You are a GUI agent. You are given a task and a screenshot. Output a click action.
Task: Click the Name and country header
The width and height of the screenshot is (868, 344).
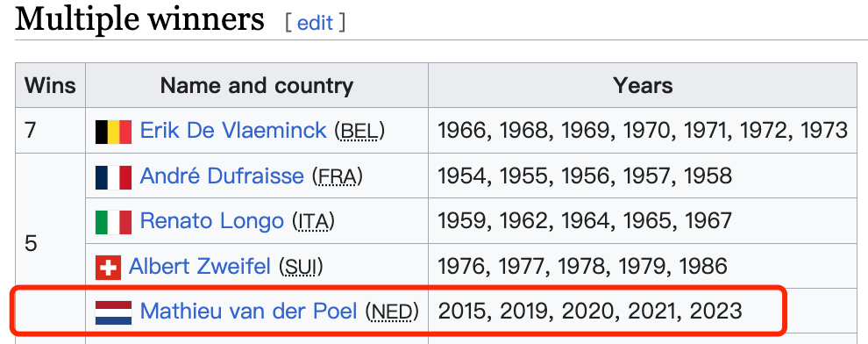[257, 85]
